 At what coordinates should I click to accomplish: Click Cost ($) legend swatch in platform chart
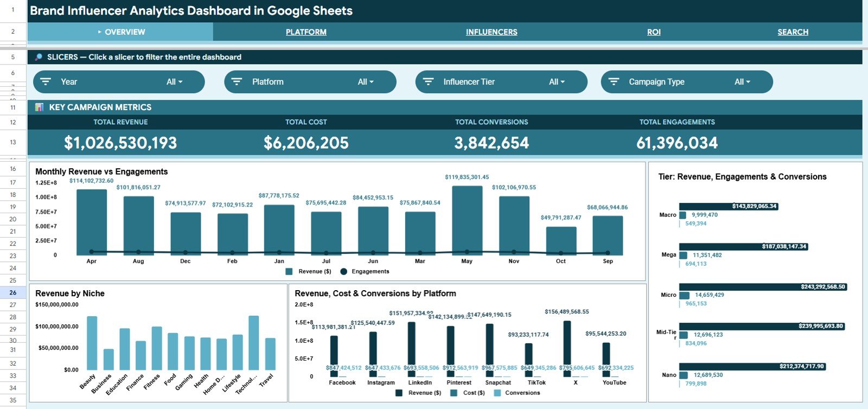[x=454, y=393]
